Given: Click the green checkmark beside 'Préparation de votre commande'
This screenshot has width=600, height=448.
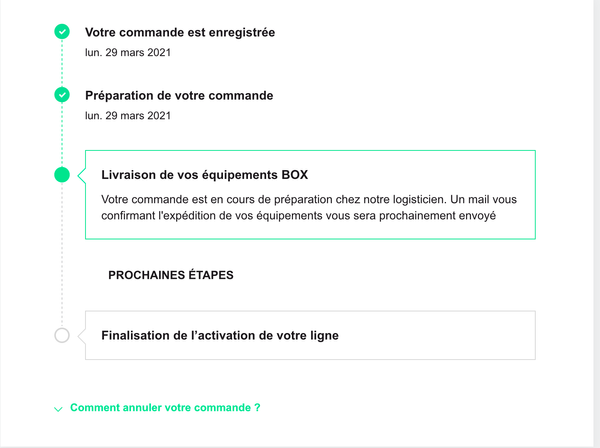Looking at the screenshot, I should pos(62,95).
